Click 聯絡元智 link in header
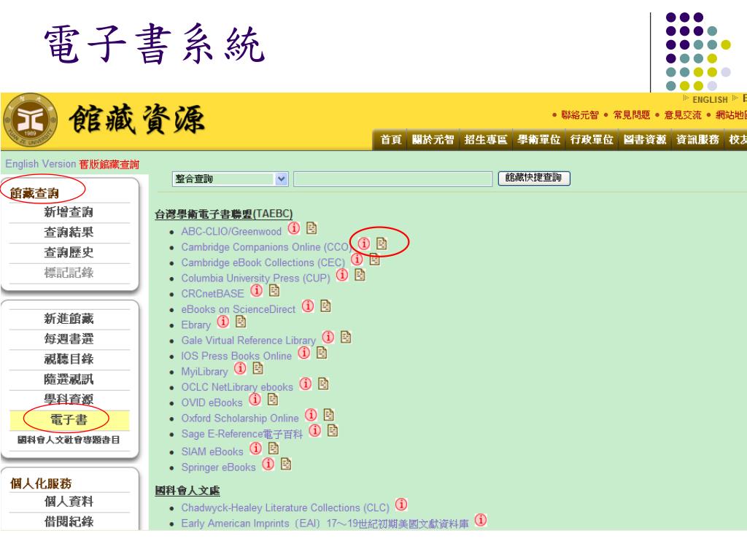 [580, 114]
